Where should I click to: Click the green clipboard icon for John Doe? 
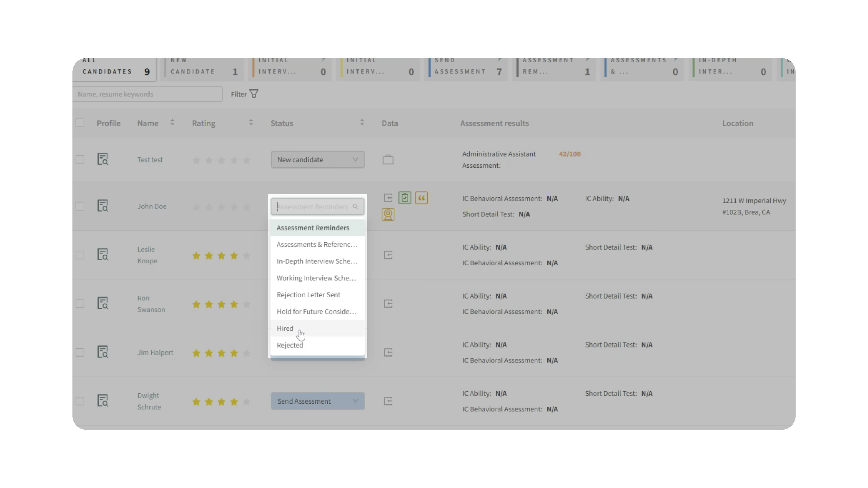click(405, 198)
